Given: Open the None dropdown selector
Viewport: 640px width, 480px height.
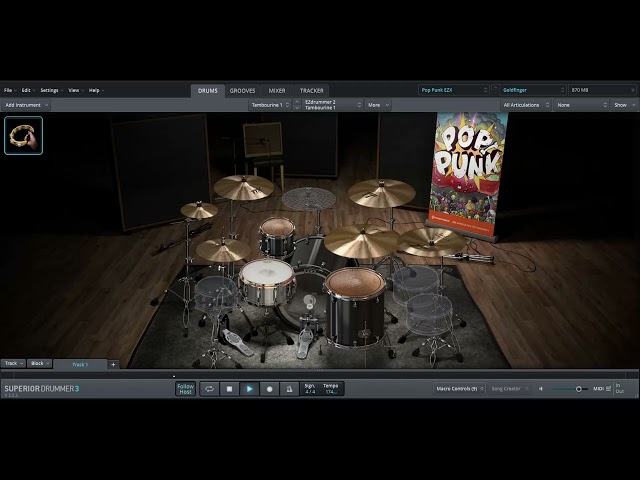Looking at the screenshot, I should [582, 105].
